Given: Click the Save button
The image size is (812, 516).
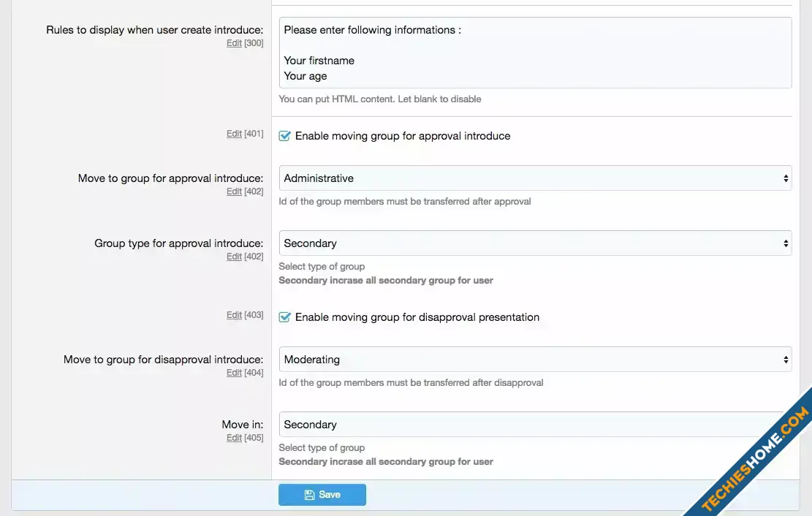Looking at the screenshot, I should 322,495.
